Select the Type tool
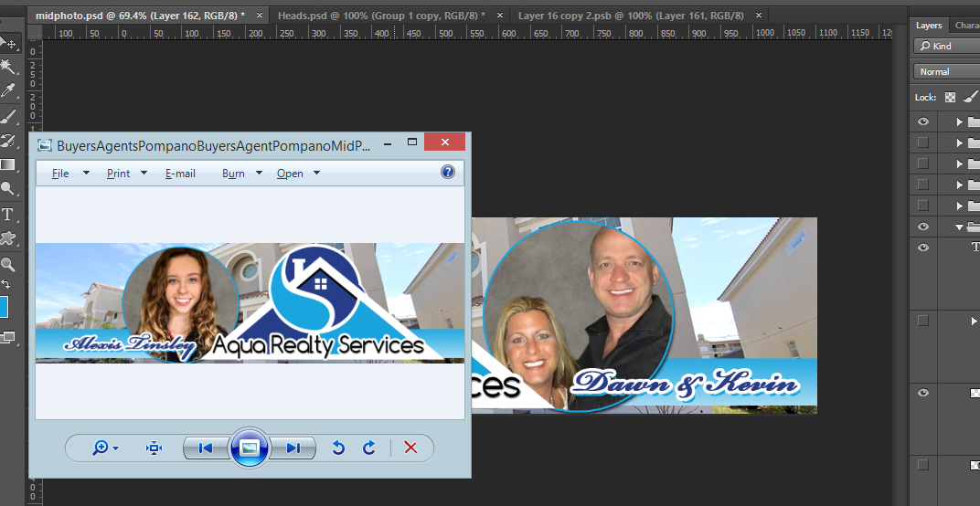The image size is (980, 506). click(x=7, y=215)
